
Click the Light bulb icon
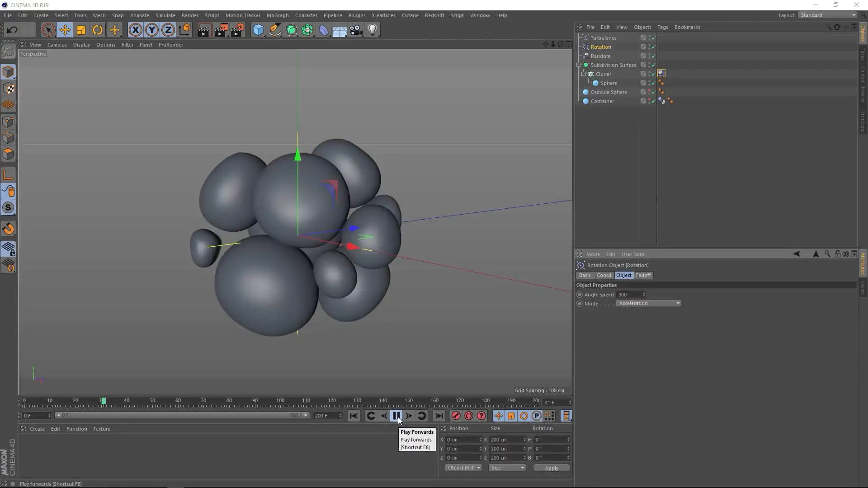tap(373, 30)
